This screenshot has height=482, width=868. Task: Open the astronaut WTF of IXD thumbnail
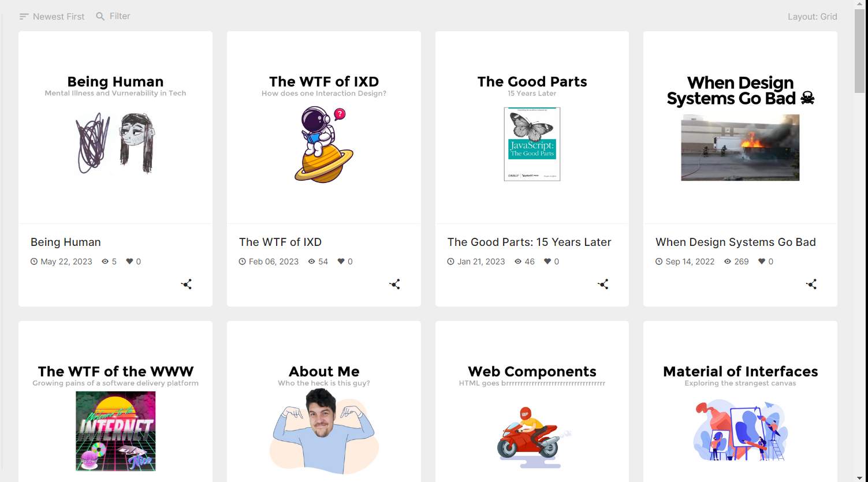coord(324,128)
